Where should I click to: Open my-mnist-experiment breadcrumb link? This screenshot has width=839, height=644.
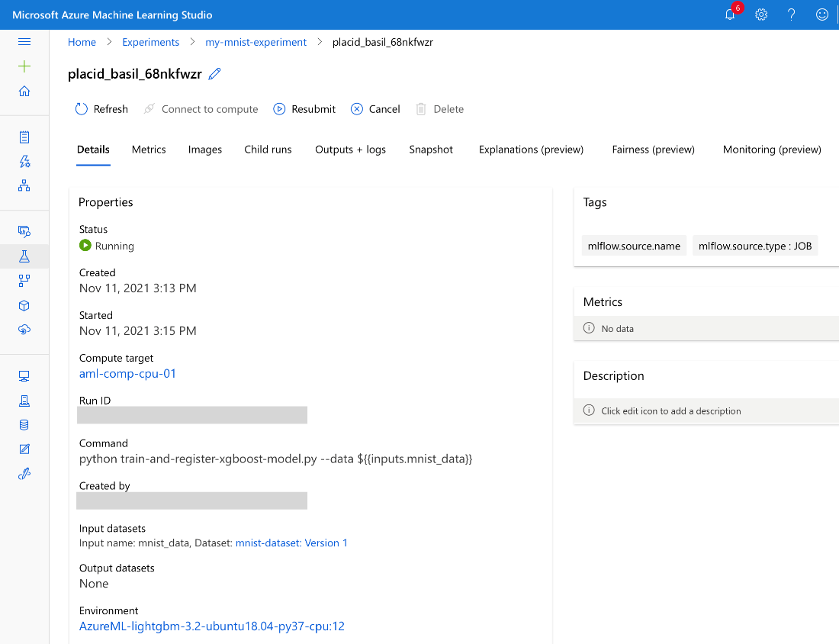point(256,42)
